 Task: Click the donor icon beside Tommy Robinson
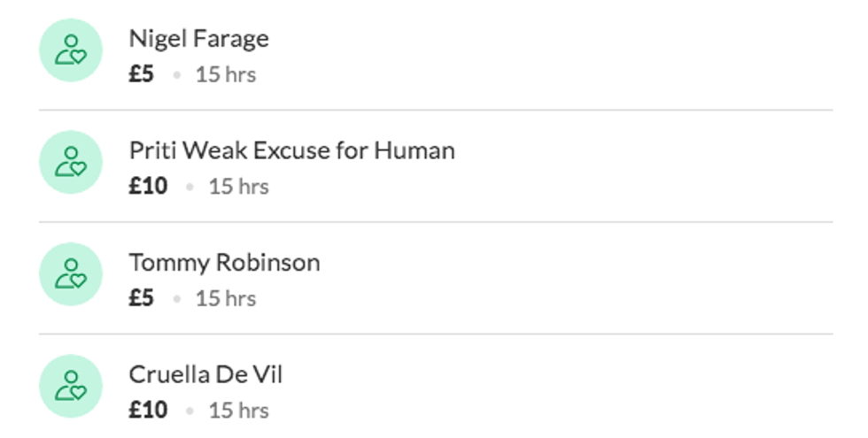(x=71, y=274)
